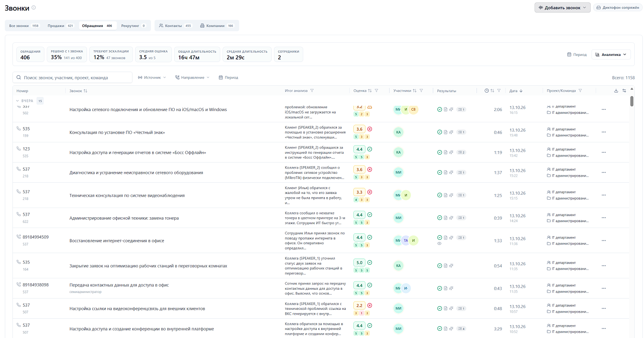Click the eye icon in the 1:33 call row
The width and height of the screenshot is (644, 338).
coord(440,243)
